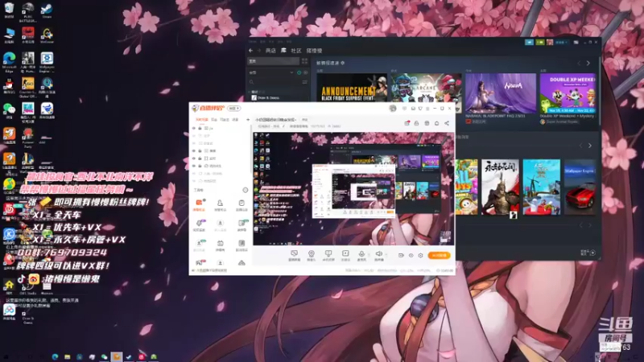Open Steam news settings gear
Image resolution: width=644 pixels, height=362 pixels.
[343, 63]
